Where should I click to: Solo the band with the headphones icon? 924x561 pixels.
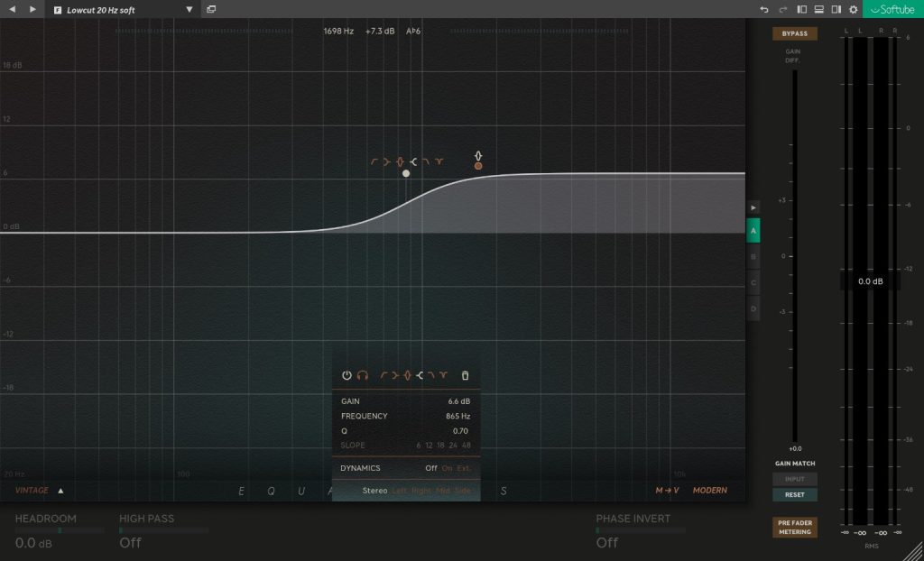click(x=362, y=375)
